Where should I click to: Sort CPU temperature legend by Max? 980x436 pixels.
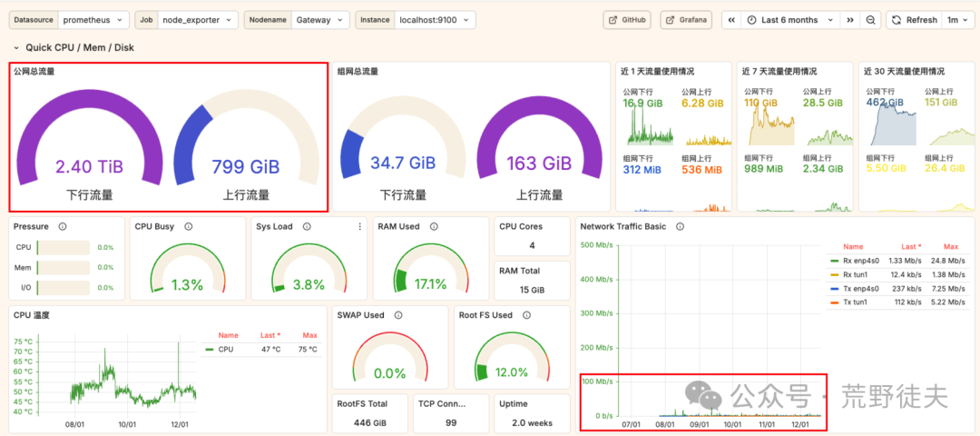click(309, 335)
